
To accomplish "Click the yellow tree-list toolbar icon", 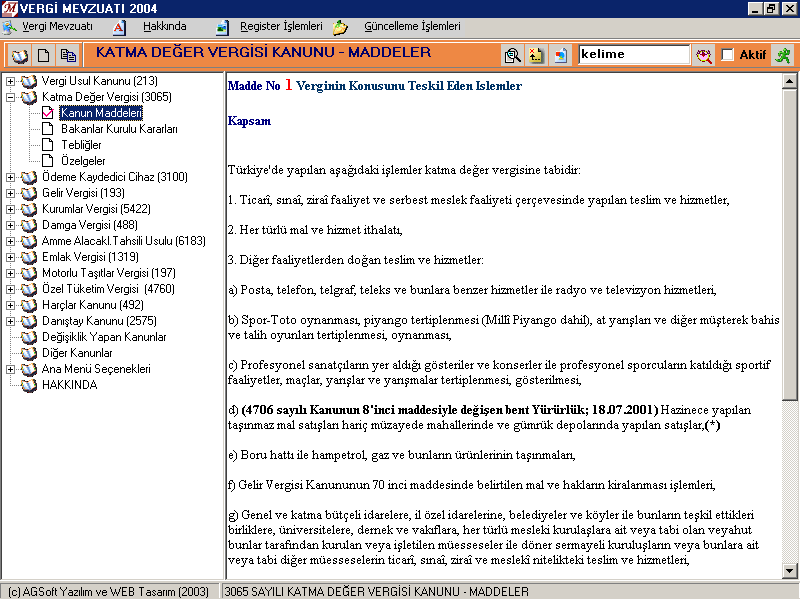I will tap(536, 55).
